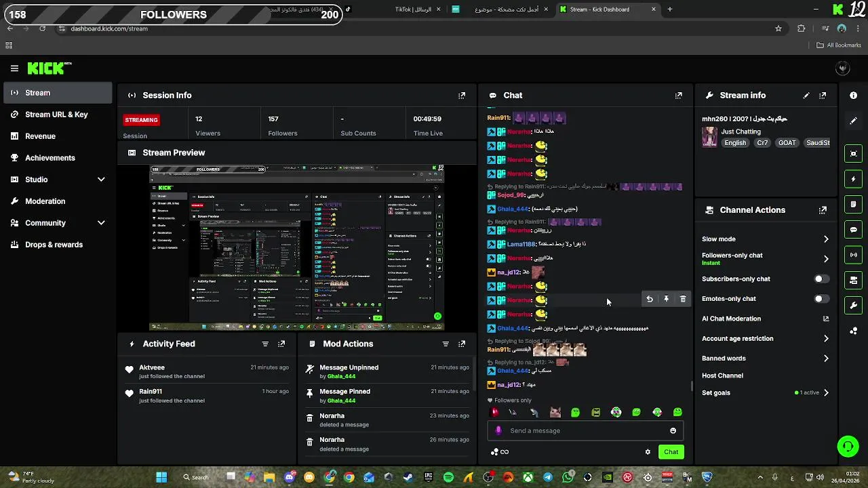Click the Just Chatting category thumbnail

coord(709,137)
